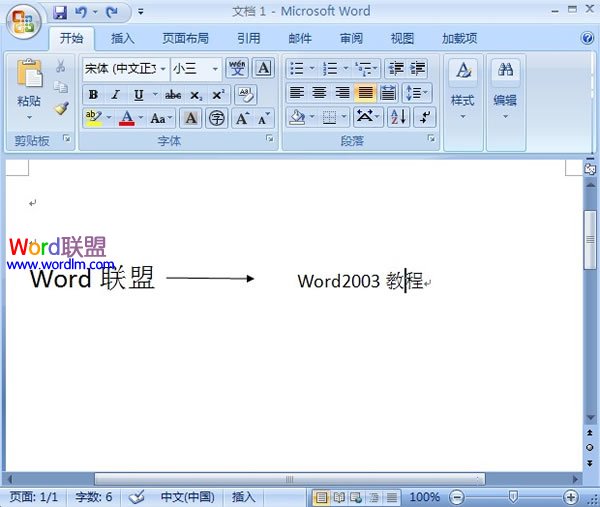Open the Change Case Aa menu
Image resolution: width=600 pixels, height=507 pixels.
(161, 118)
